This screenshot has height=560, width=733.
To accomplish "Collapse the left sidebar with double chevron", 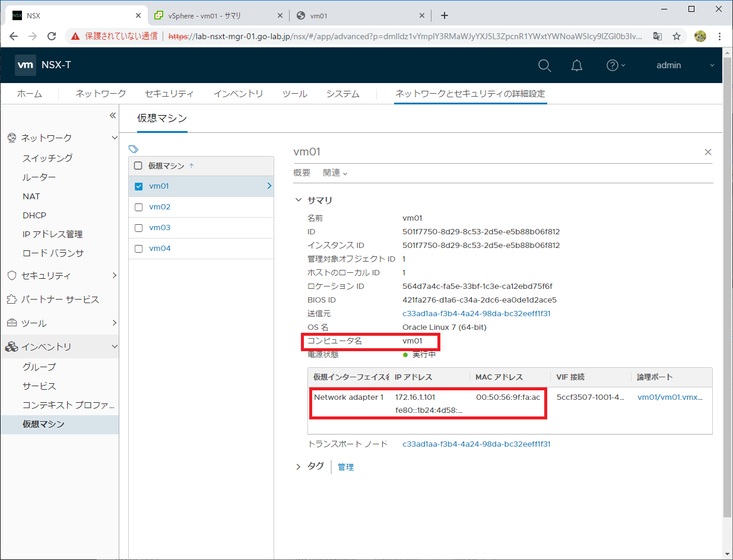I will click(112, 116).
